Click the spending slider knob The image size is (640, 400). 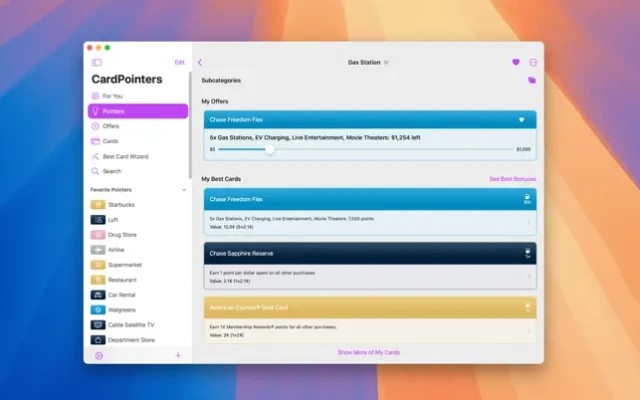coord(270,149)
